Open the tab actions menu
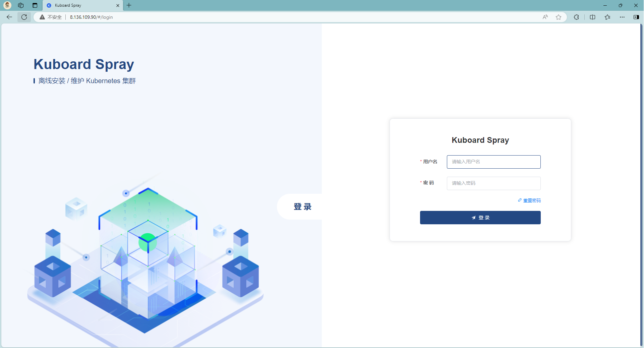Viewport: 644px width, 348px height. coord(35,5)
